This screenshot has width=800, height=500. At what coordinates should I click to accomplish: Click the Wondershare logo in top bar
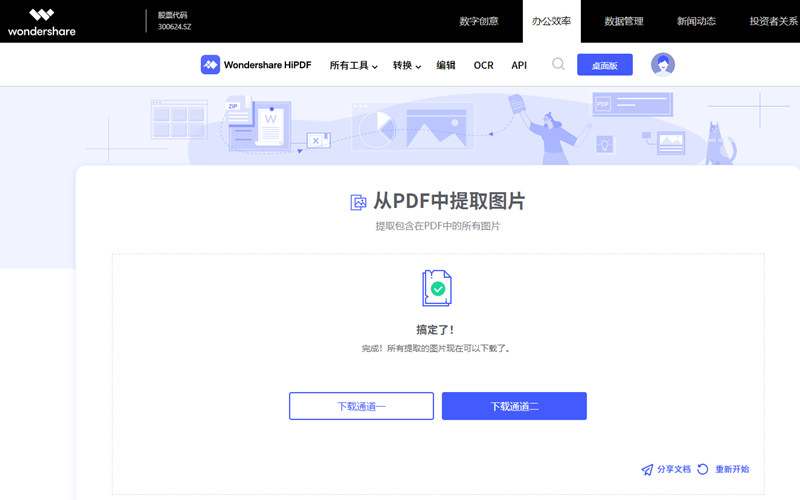pos(41,22)
